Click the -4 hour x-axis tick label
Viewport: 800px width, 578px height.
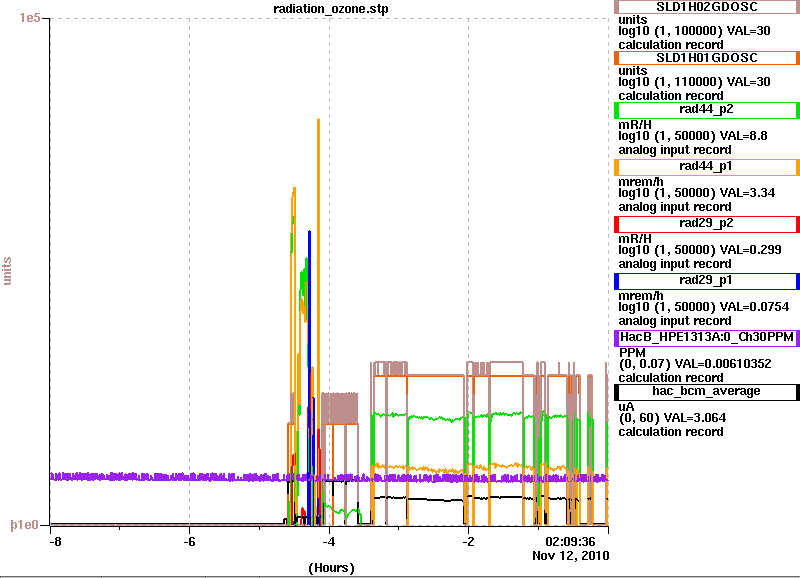(x=329, y=541)
